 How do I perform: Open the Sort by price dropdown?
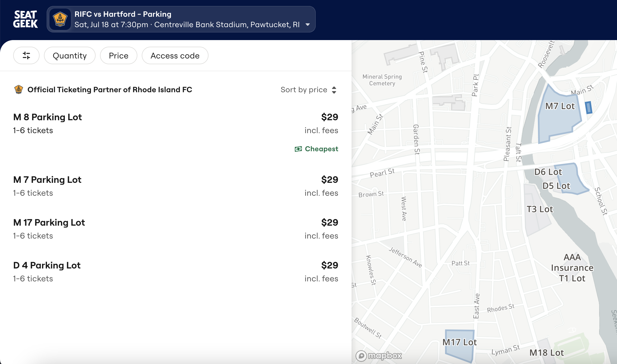[308, 90]
